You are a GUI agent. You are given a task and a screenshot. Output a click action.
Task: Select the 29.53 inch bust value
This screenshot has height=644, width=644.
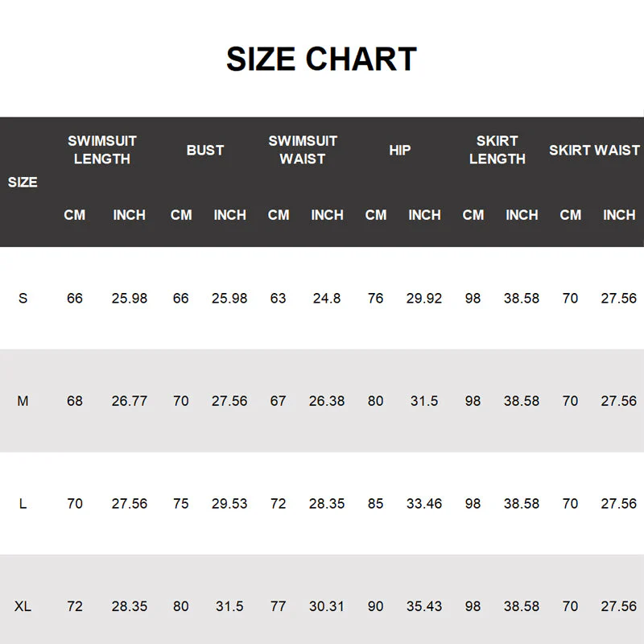[229, 503]
